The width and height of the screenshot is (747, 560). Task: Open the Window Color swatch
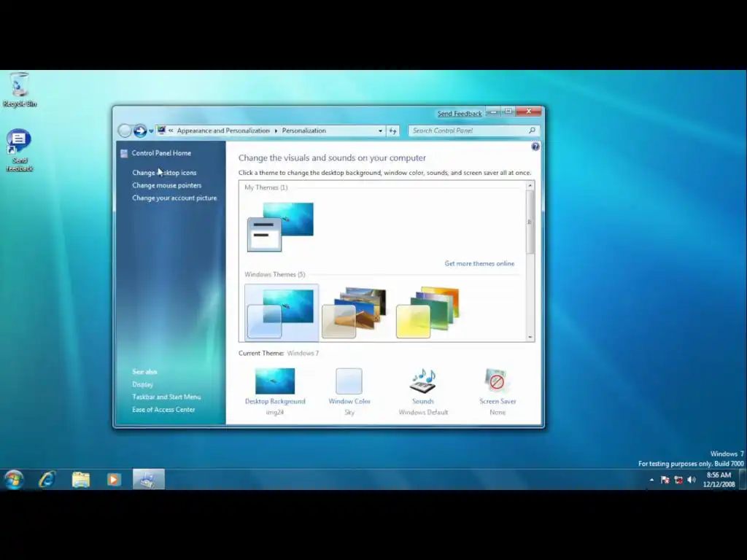click(349, 381)
